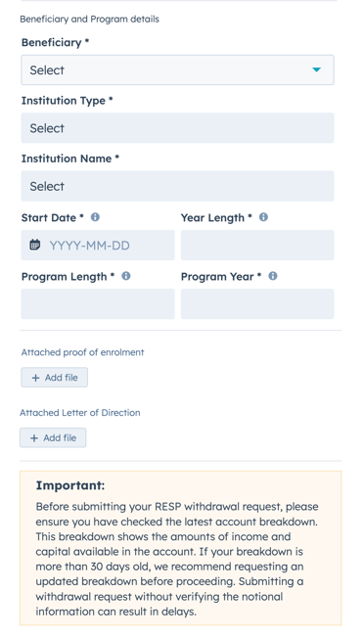This screenshot has height=637, width=364.
Task: Click the Program Length info icon
Action: coord(126,276)
